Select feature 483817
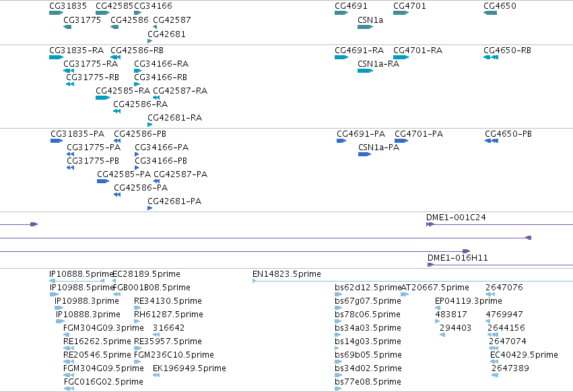The image size is (573, 392). coord(451,315)
